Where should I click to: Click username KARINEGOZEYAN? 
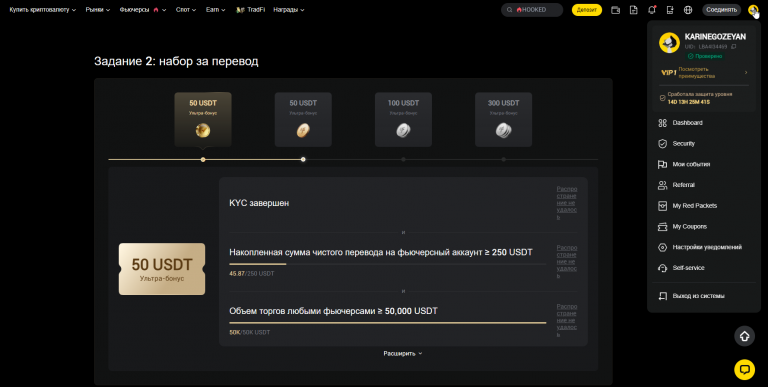(715, 37)
